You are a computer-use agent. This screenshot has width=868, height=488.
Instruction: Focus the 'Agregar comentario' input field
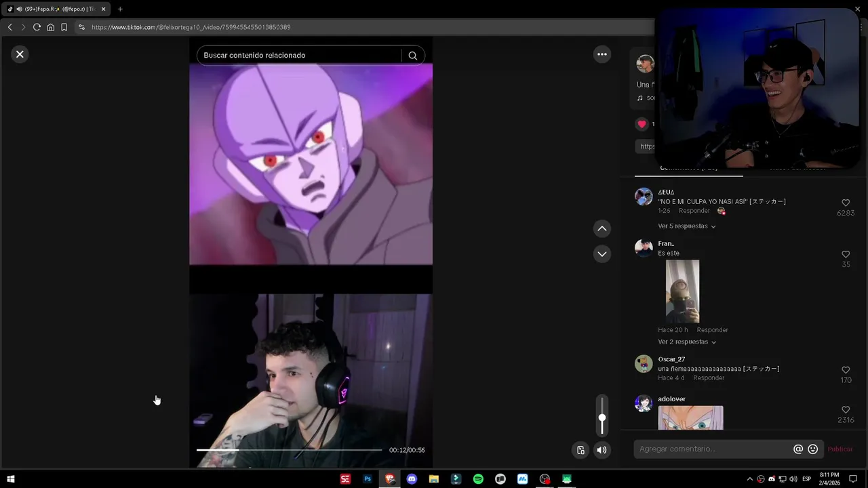[713, 449]
